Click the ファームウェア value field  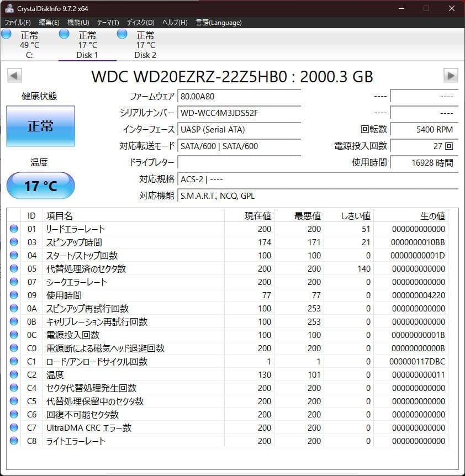click(x=239, y=96)
